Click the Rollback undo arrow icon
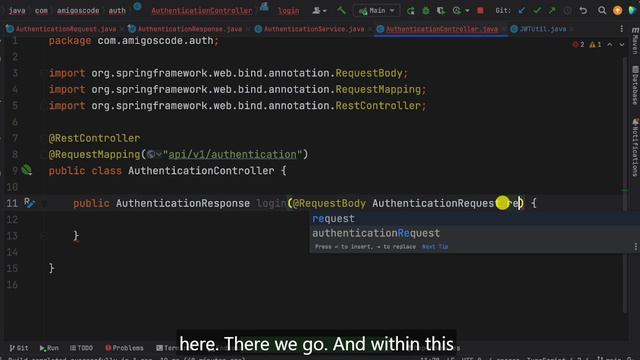The image size is (640, 360). pyautogui.click(x=583, y=11)
